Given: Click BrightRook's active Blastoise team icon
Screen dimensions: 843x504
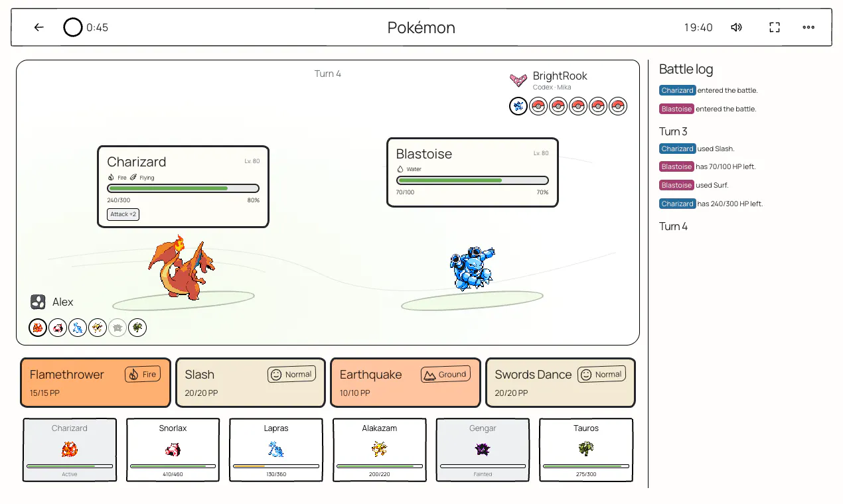Looking at the screenshot, I should (518, 106).
